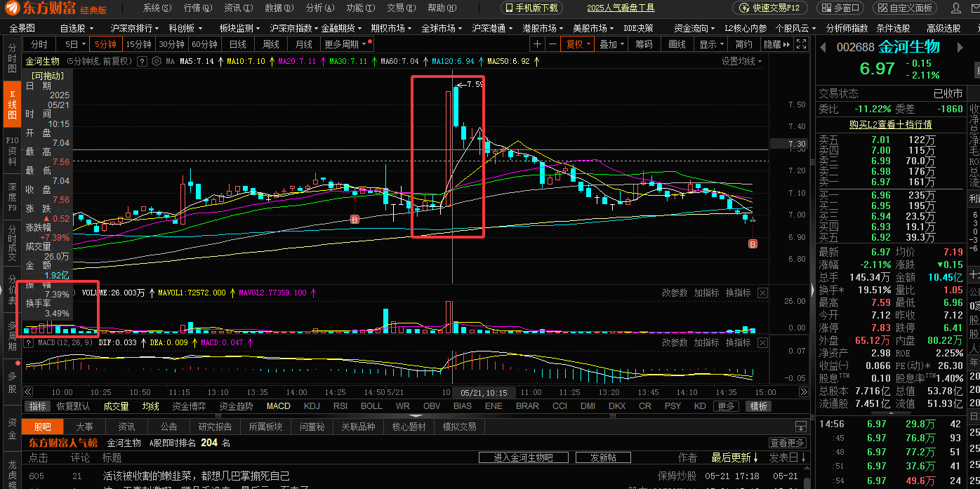
Task: Select KDJ indicator tab
Action: [x=312, y=406]
